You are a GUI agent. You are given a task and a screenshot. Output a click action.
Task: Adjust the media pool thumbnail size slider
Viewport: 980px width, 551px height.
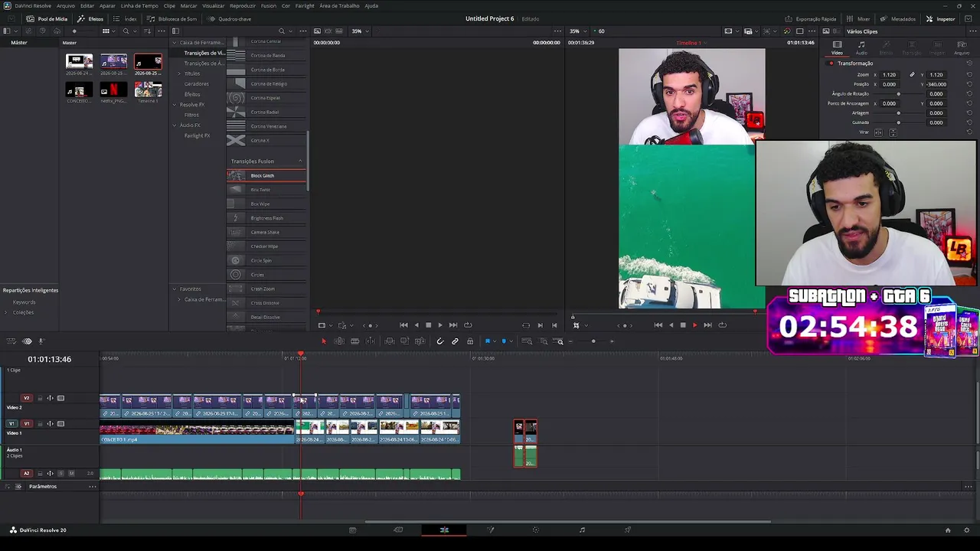[x=74, y=31]
